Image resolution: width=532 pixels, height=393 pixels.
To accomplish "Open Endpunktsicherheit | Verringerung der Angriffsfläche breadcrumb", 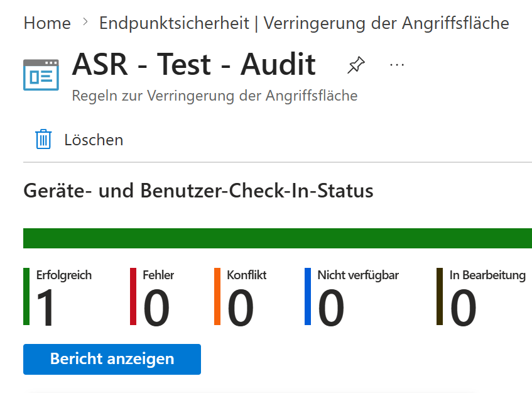I will 304,24.
